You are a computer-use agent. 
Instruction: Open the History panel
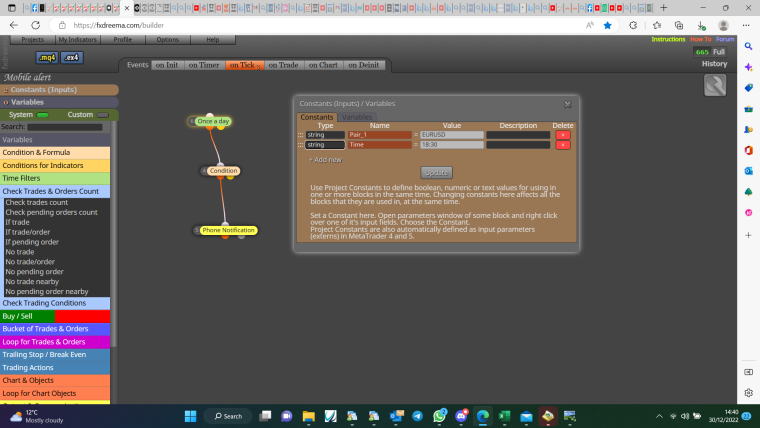coord(714,64)
